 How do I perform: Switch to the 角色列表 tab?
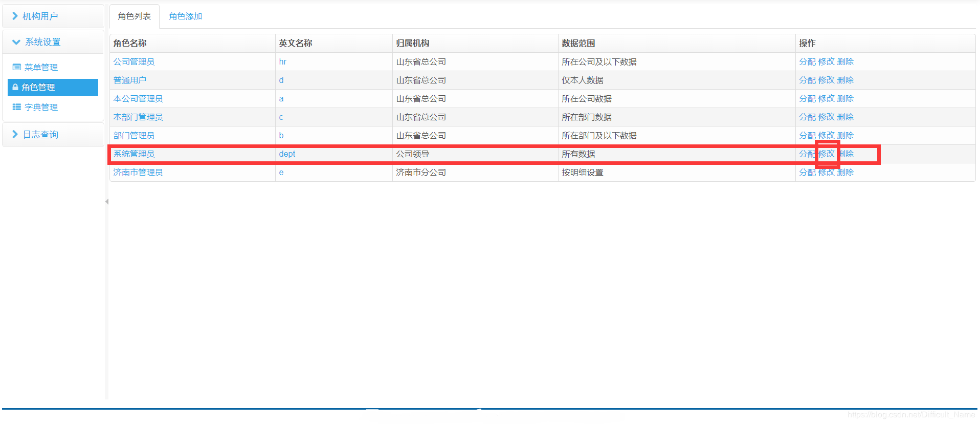135,16
